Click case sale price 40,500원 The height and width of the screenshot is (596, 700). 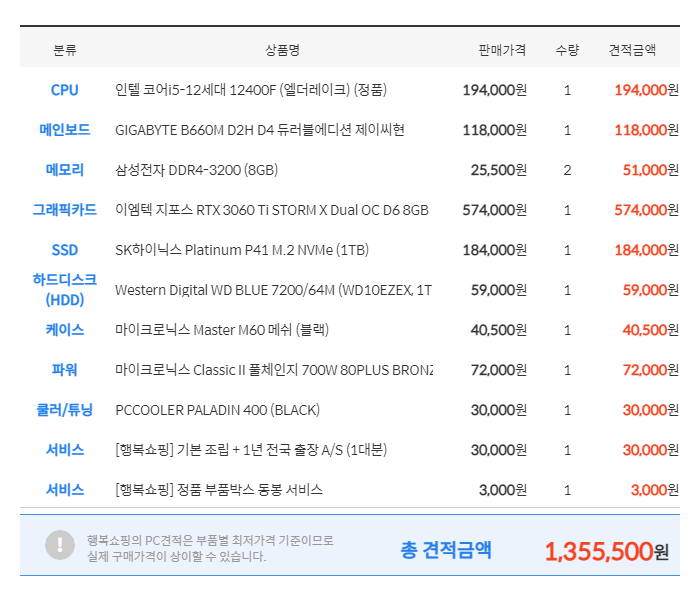click(x=499, y=330)
